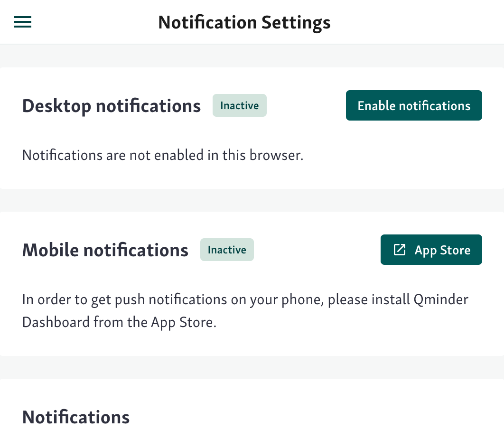Open the hamburger navigation menu

coord(23,22)
